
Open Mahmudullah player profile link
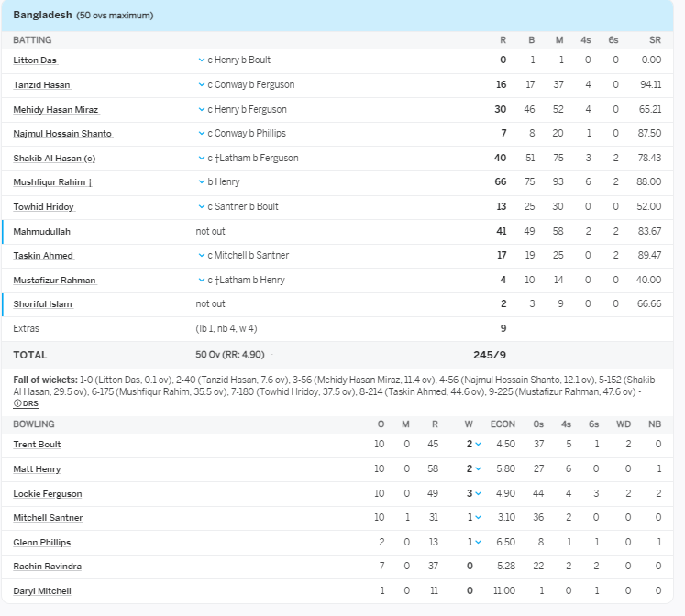(x=41, y=232)
